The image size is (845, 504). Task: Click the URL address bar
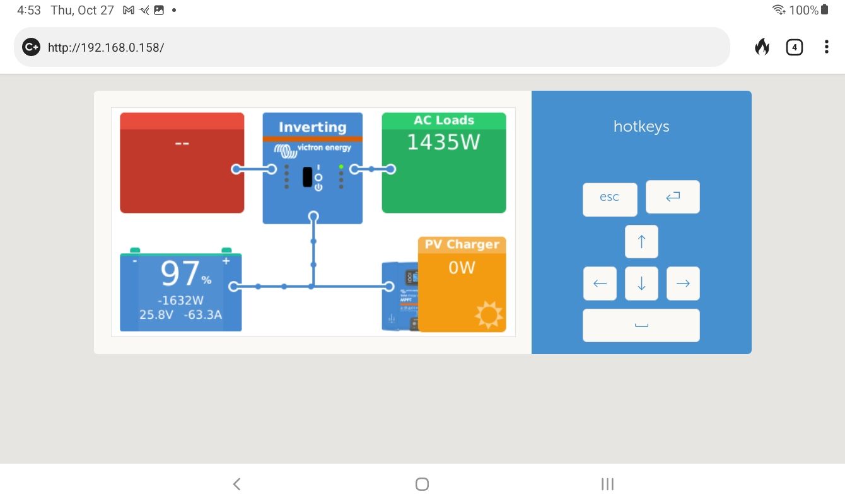click(378, 47)
